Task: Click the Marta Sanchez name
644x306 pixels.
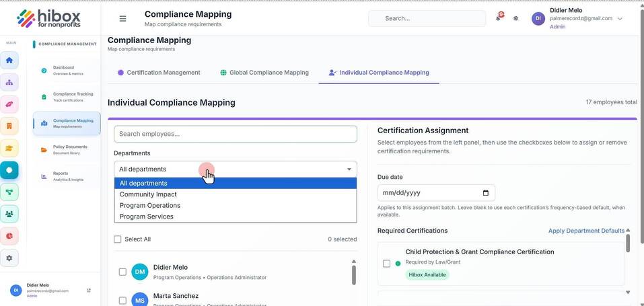Action: point(176,296)
